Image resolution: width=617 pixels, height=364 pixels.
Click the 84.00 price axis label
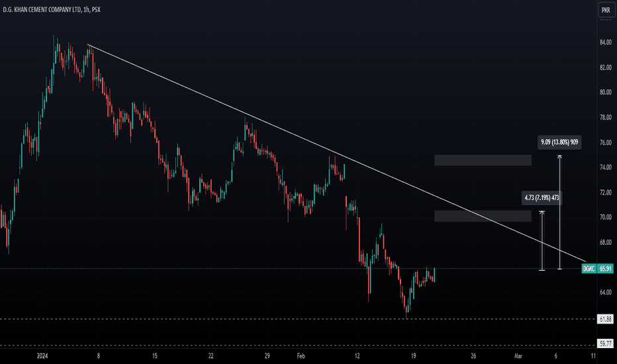click(x=606, y=42)
